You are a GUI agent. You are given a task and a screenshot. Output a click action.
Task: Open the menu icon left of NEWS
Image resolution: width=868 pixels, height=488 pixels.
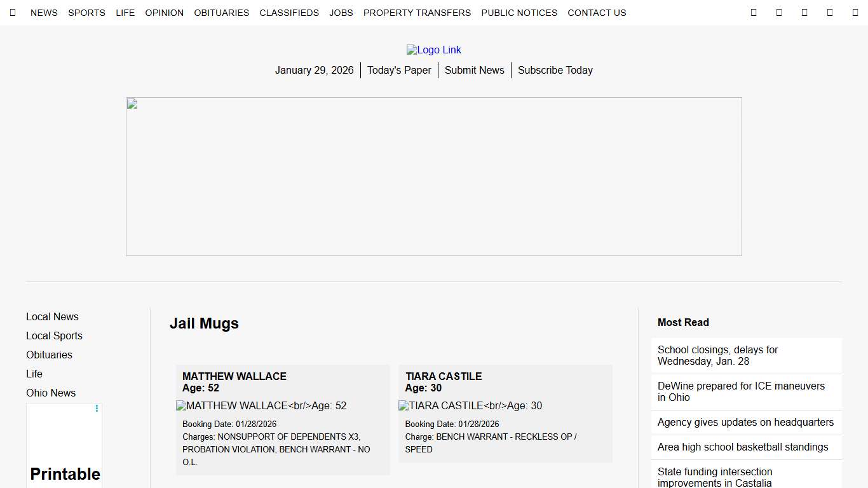[x=13, y=12]
